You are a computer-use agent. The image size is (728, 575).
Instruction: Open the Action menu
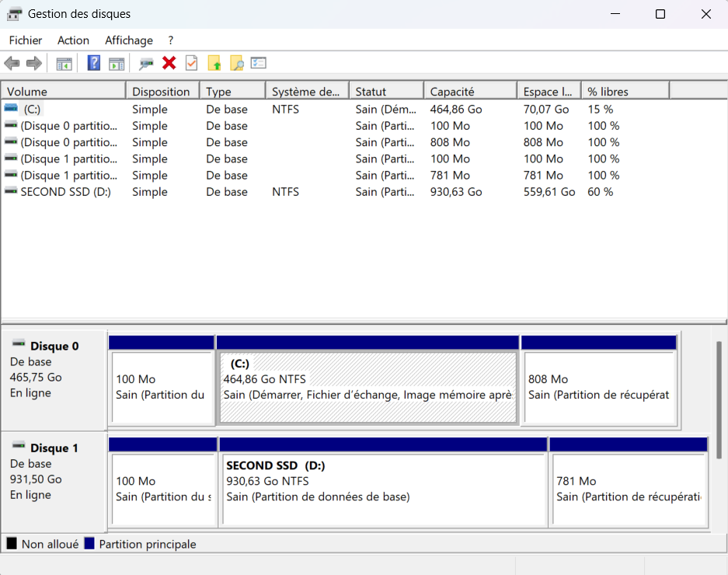click(73, 40)
